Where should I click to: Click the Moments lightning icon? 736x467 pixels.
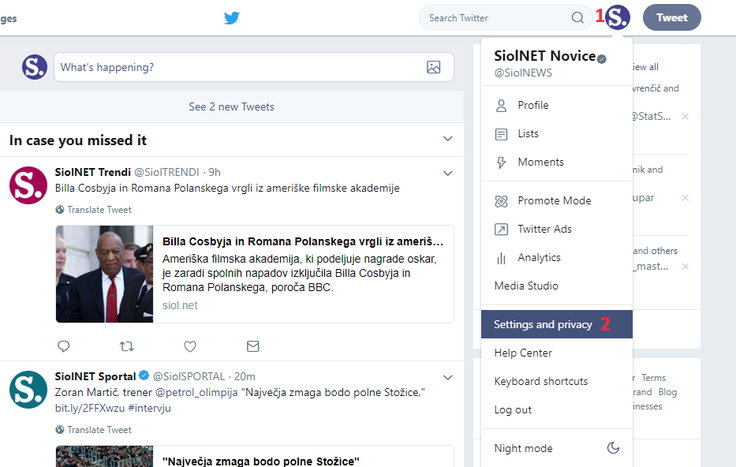(x=501, y=162)
